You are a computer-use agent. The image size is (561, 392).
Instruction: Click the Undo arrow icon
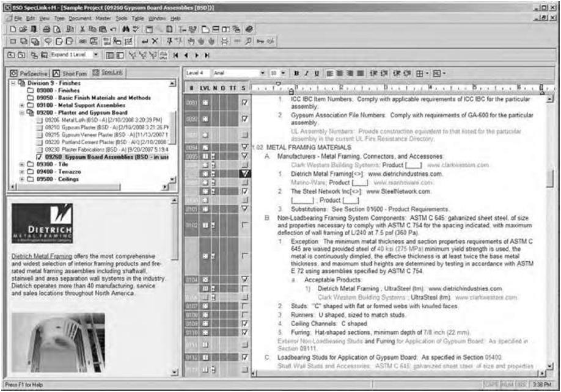tap(114, 29)
